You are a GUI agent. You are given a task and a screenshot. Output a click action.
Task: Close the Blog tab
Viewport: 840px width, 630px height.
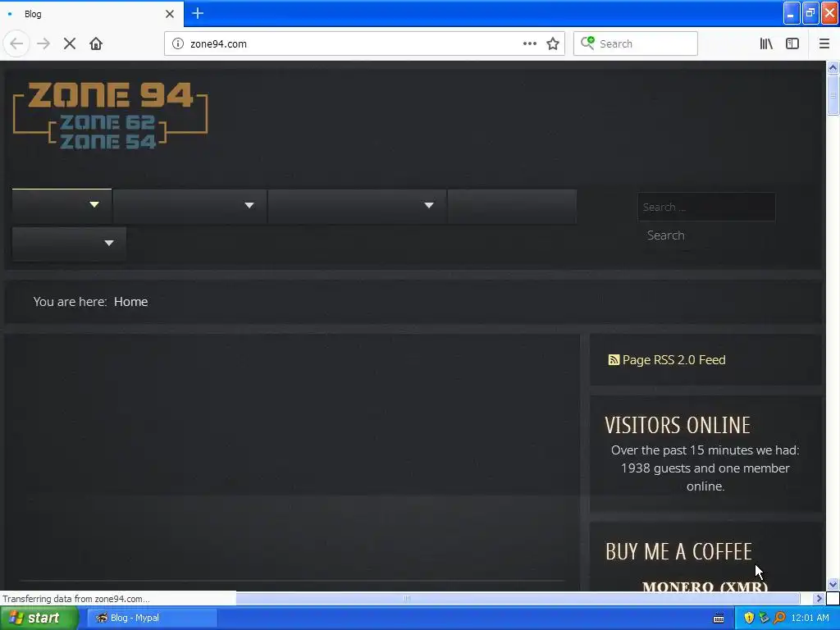click(x=170, y=14)
